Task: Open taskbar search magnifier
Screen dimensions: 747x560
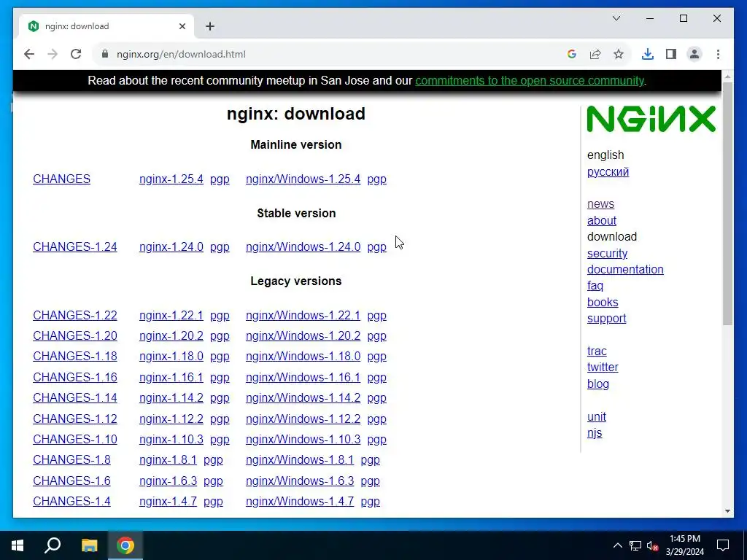Action: point(53,545)
